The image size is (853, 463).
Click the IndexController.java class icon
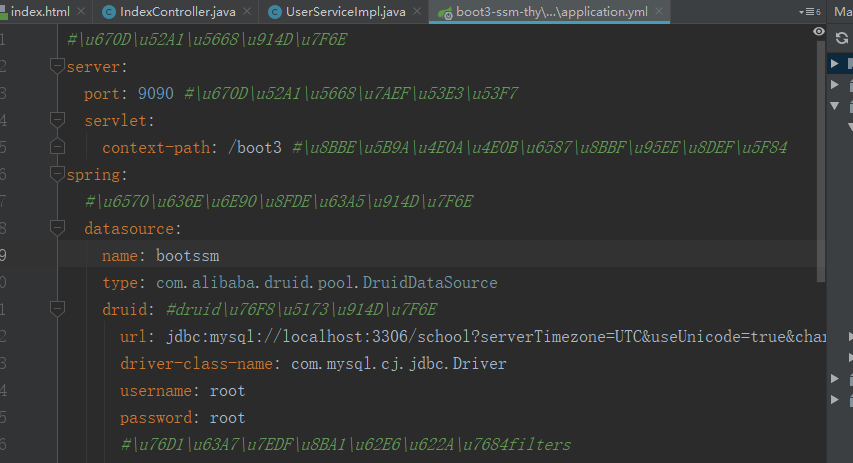click(x=109, y=12)
